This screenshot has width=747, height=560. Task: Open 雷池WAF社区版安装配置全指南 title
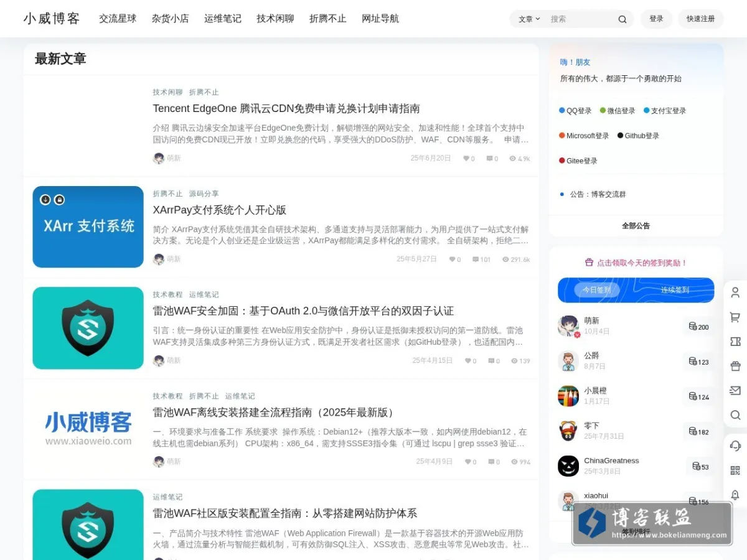(285, 513)
